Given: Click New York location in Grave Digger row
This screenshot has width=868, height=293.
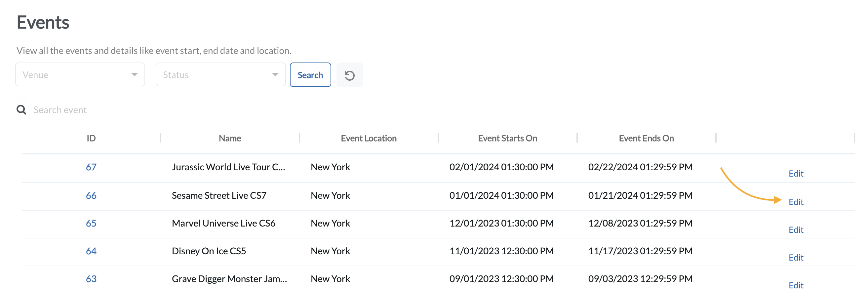Looking at the screenshot, I should click(330, 279).
